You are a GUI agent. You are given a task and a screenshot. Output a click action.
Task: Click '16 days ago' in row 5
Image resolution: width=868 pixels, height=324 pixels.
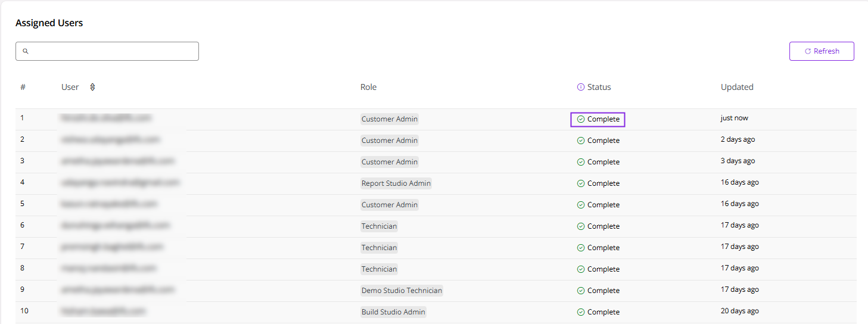(740, 204)
